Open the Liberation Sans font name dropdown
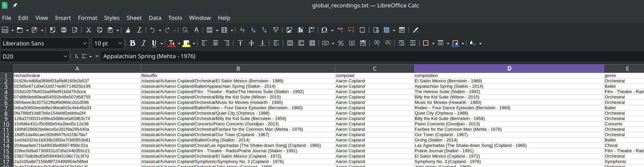Image resolution: width=644 pixels, height=167 pixels. click(85, 43)
